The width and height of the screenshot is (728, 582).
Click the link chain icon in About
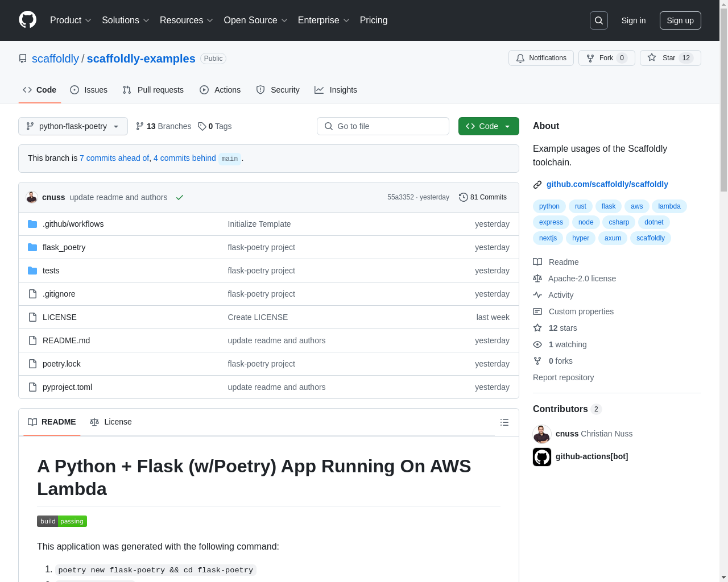tap(537, 185)
